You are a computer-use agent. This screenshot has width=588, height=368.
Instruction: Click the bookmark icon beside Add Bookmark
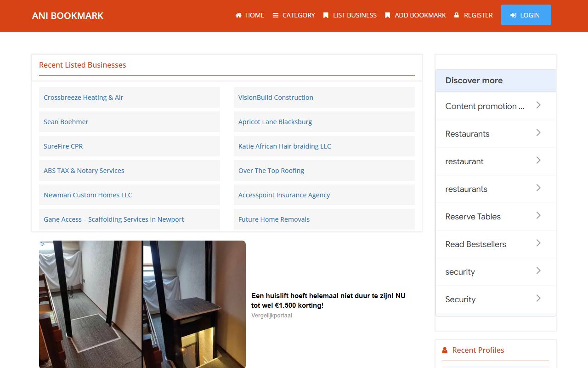[387, 15]
